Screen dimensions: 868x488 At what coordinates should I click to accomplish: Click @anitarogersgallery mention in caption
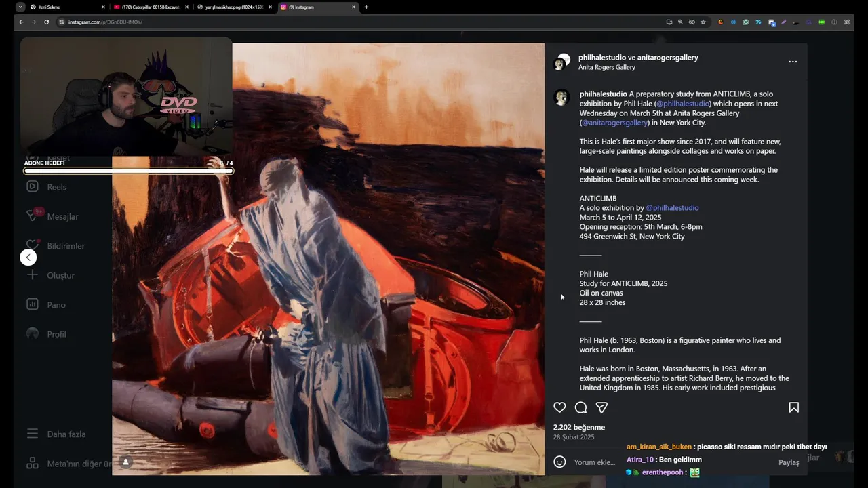pyautogui.click(x=615, y=123)
